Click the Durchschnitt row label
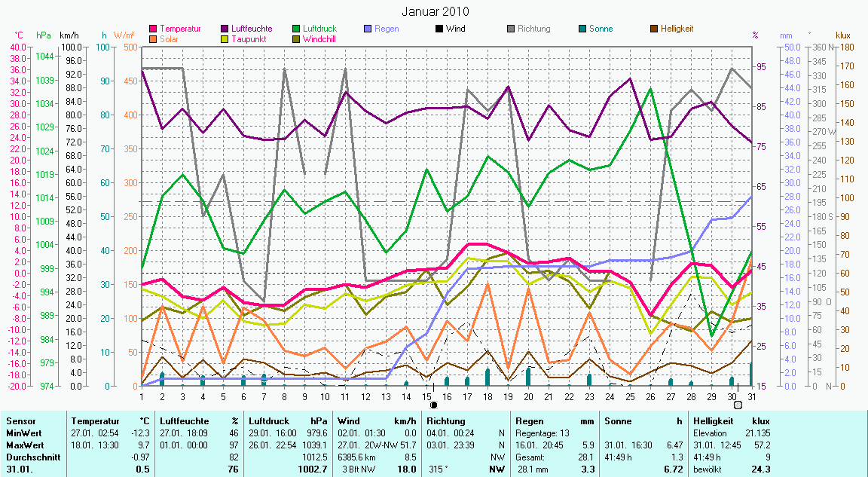 [30, 457]
